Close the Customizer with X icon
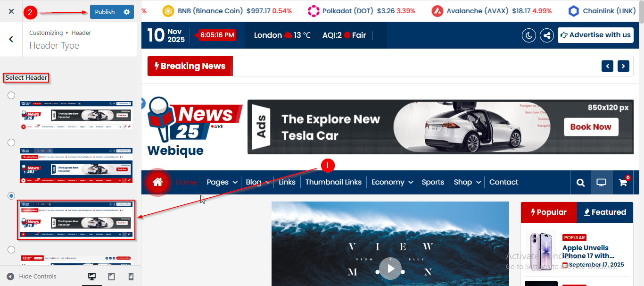Viewport: 644px width, 286px height. pos(11,12)
